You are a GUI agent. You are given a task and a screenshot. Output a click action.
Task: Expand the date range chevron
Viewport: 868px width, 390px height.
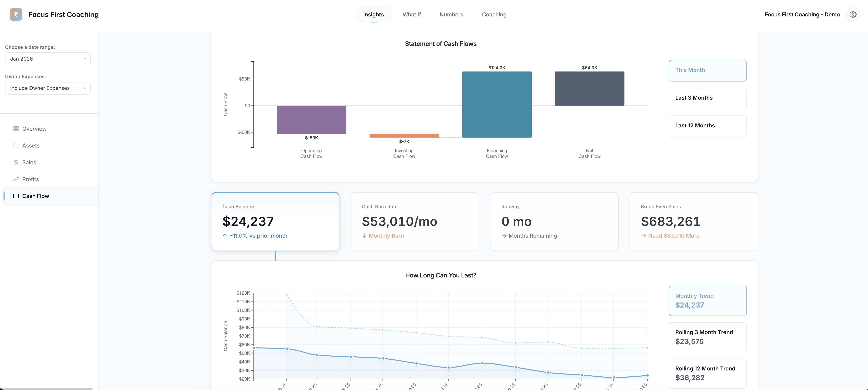(85, 59)
